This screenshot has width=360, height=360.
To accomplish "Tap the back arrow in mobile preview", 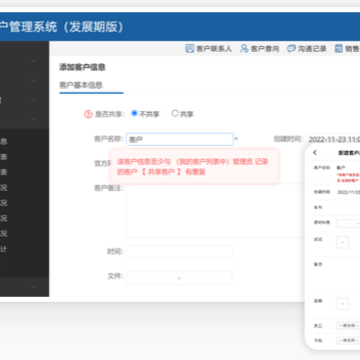I will pos(315,153).
